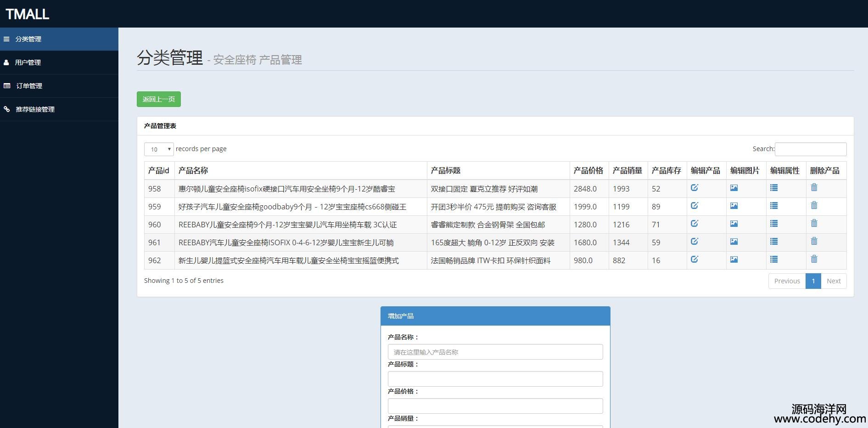Go to 推荐链接管理 sidebar item
This screenshot has height=428, width=868.
click(x=35, y=109)
